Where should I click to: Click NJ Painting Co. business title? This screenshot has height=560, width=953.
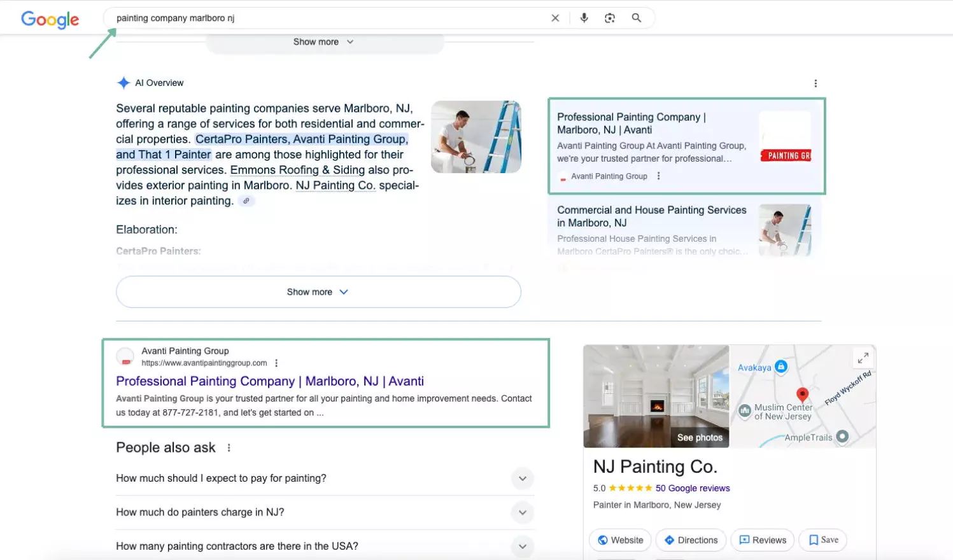pos(655,467)
